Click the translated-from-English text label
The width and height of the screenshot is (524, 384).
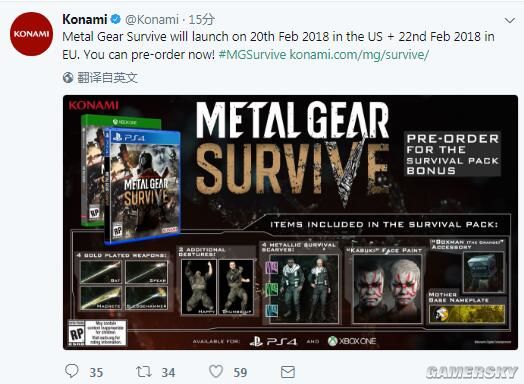(x=107, y=78)
